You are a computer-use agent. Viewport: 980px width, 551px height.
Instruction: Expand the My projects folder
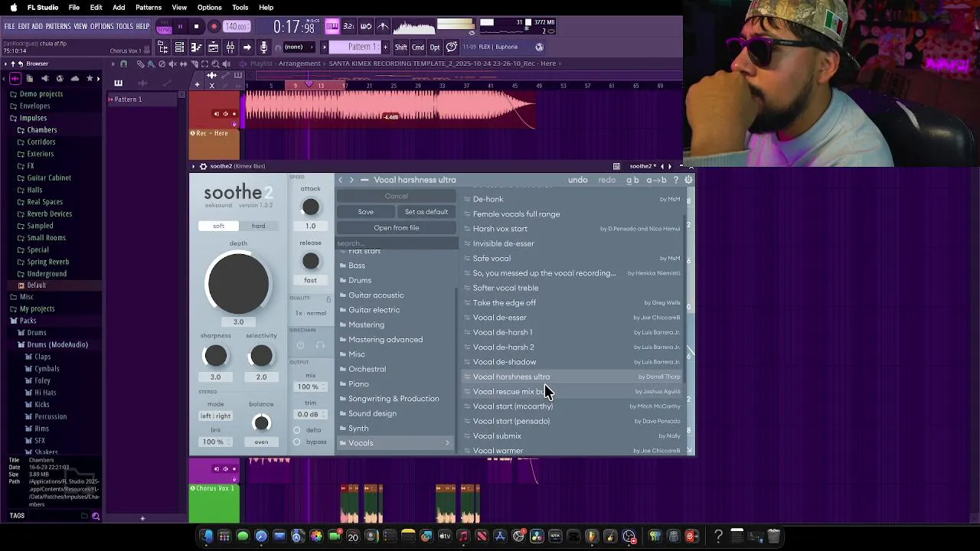click(37, 309)
